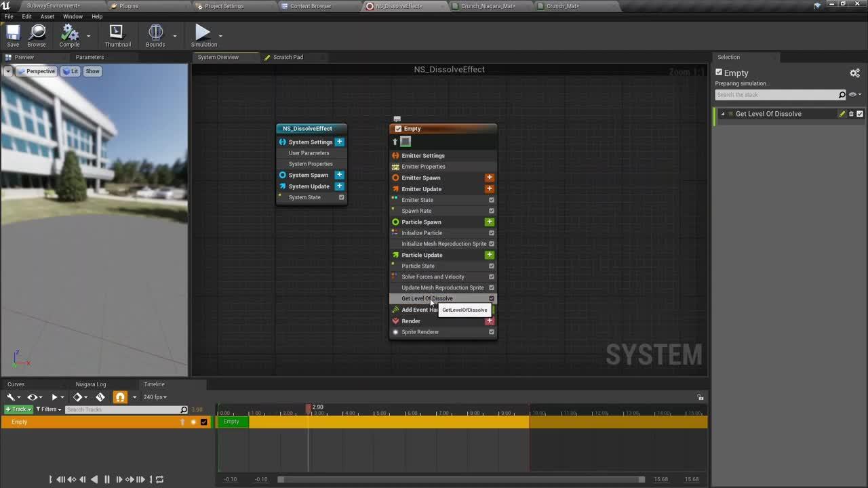
Task: Click the Lit view mode button
Action: tap(71, 71)
